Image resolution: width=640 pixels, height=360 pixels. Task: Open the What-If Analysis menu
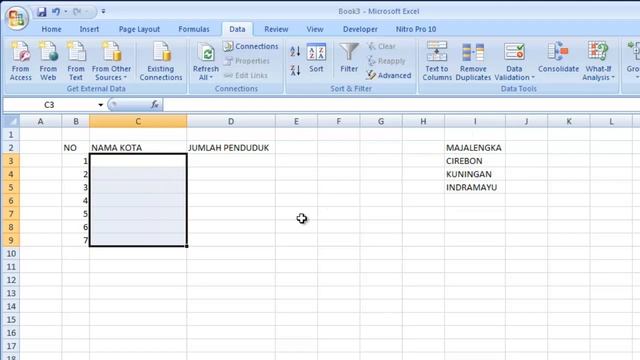(598, 61)
